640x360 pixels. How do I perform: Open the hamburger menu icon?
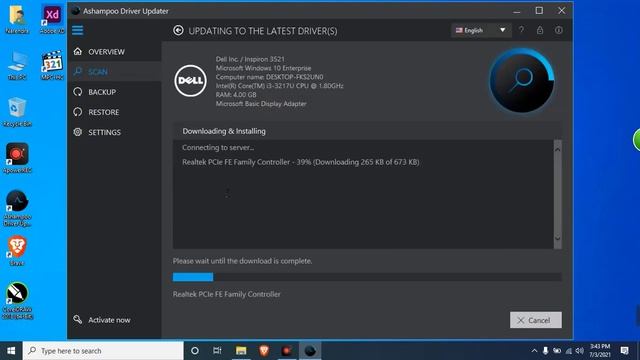[x=78, y=30]
